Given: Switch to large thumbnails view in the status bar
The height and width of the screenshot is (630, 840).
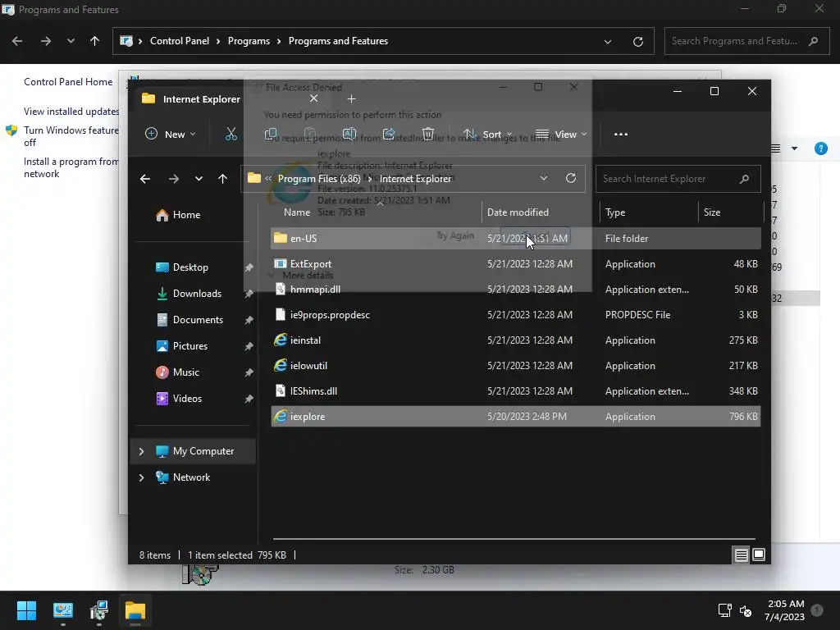Looking at the screenshot, I should pos(759,555).
